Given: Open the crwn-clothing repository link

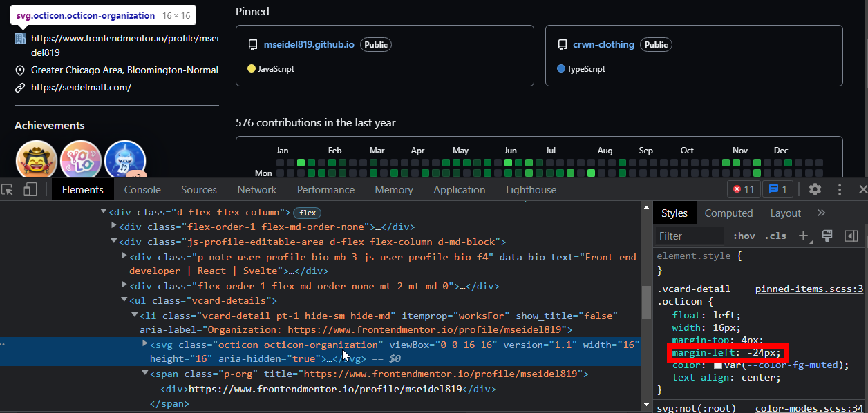Looking at the screenshot, I should 603,44.
